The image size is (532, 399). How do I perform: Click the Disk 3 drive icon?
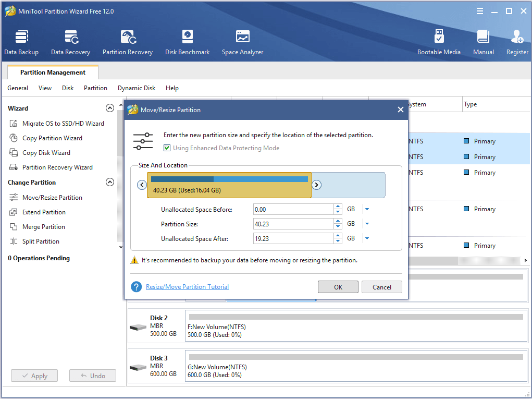[x=138, y=367]
